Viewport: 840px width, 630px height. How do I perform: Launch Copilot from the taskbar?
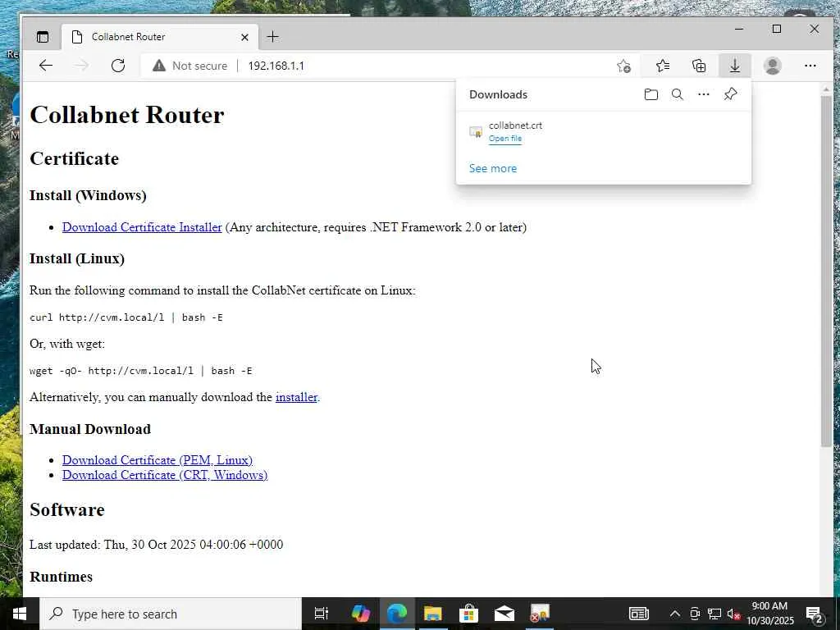coord(361,614)
